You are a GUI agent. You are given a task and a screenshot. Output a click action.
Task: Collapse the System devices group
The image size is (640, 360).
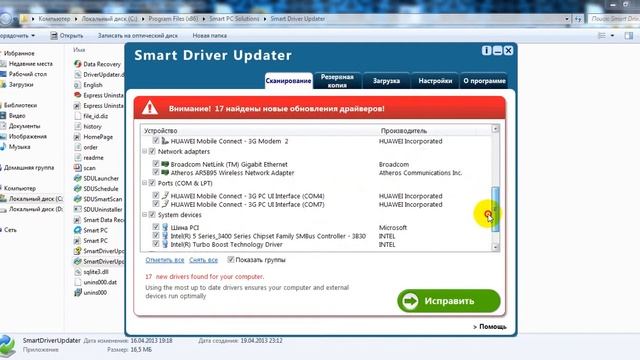pyautogui.click(x=144, y=215)
